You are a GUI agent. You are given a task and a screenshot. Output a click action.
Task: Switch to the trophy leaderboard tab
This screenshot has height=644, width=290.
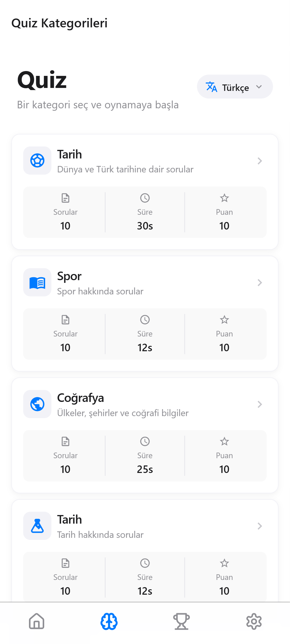pyautogui.click(x=181, y=621)
